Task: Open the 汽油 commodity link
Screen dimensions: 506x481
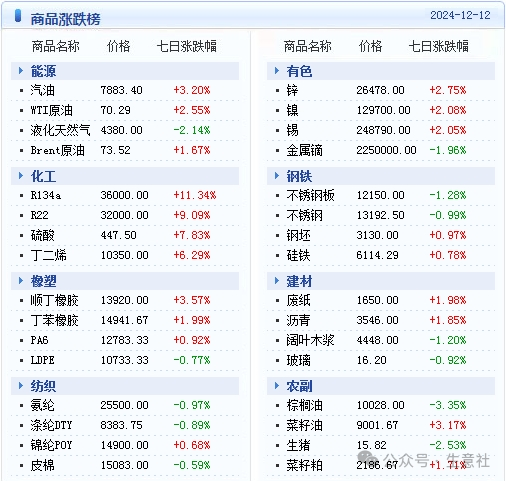Action: click(42, 90)
